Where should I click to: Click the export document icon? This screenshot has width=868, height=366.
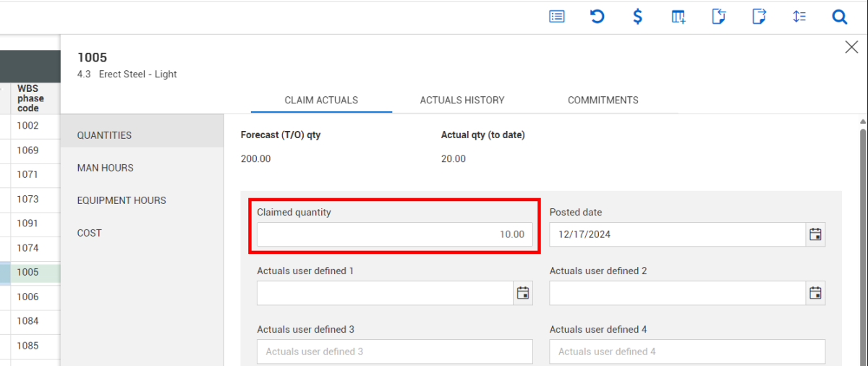[759, 17]
